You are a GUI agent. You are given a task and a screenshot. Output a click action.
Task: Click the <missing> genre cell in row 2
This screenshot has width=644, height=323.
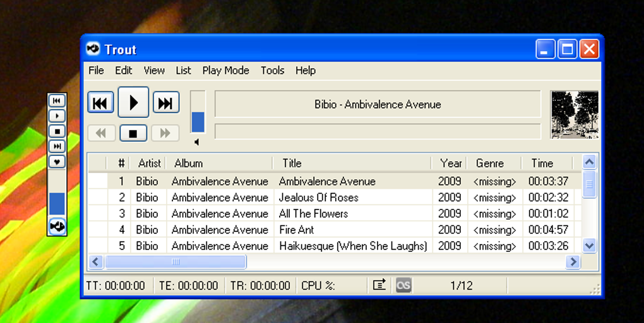(x=495, y=197)
